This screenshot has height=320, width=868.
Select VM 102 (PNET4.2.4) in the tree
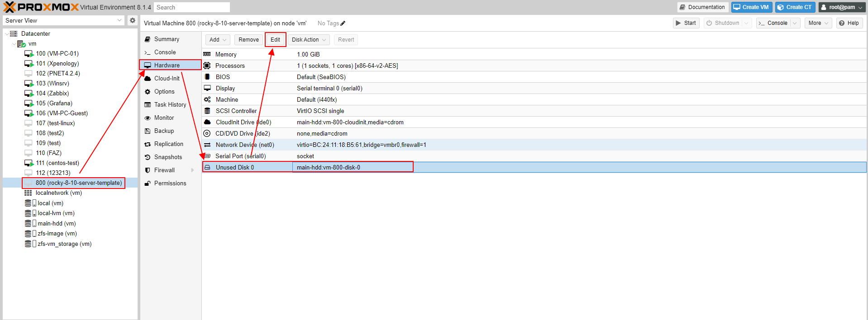tap(58, 74)
